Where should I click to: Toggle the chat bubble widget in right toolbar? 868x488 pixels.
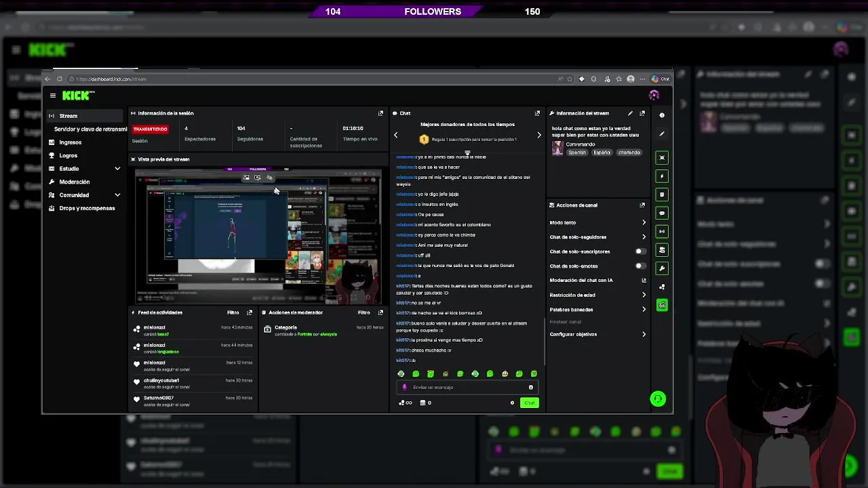662,213
